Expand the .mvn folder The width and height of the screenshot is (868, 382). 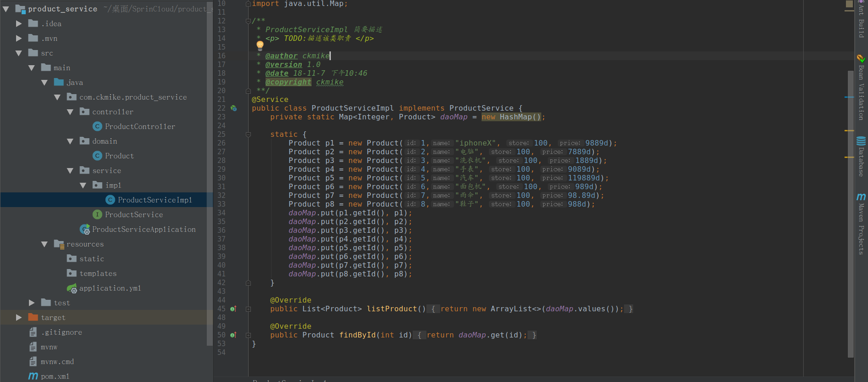[19, 38]
